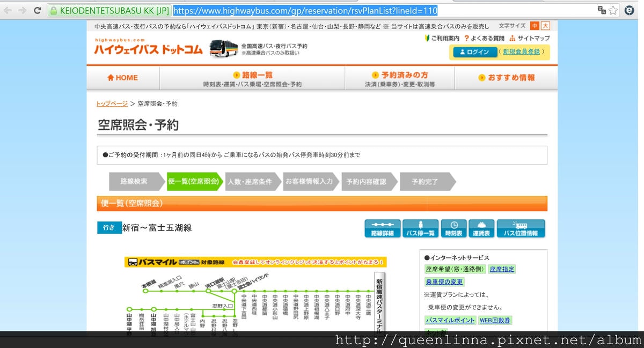Click the browser reload icon
644x348 pixels.
[37, 10]
